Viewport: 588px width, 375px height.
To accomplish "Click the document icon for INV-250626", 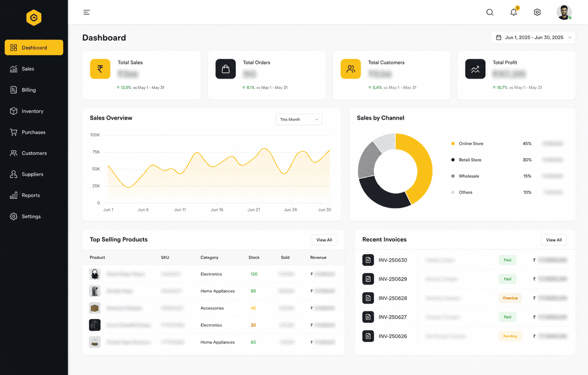I will (368, 336).
